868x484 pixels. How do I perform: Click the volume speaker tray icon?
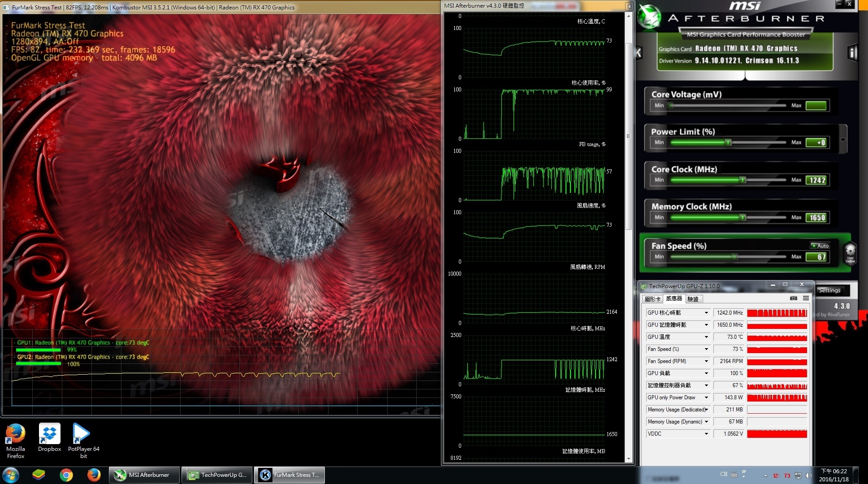808,475
